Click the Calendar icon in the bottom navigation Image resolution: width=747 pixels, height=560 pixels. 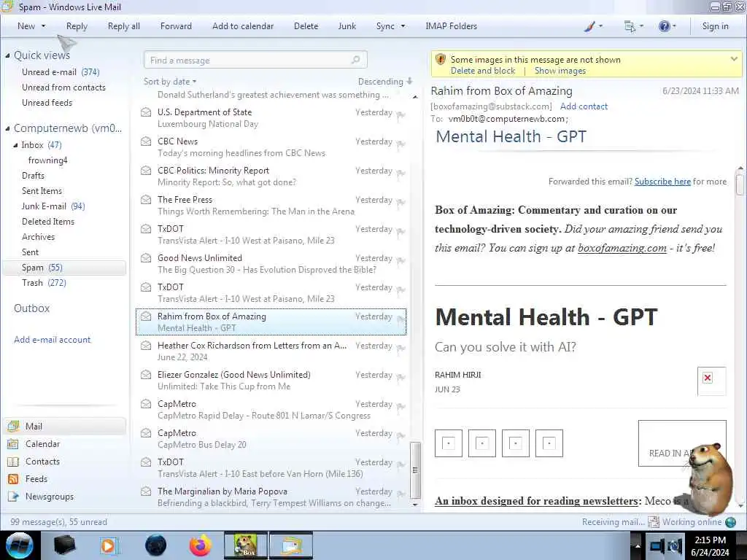coord(13,444)
